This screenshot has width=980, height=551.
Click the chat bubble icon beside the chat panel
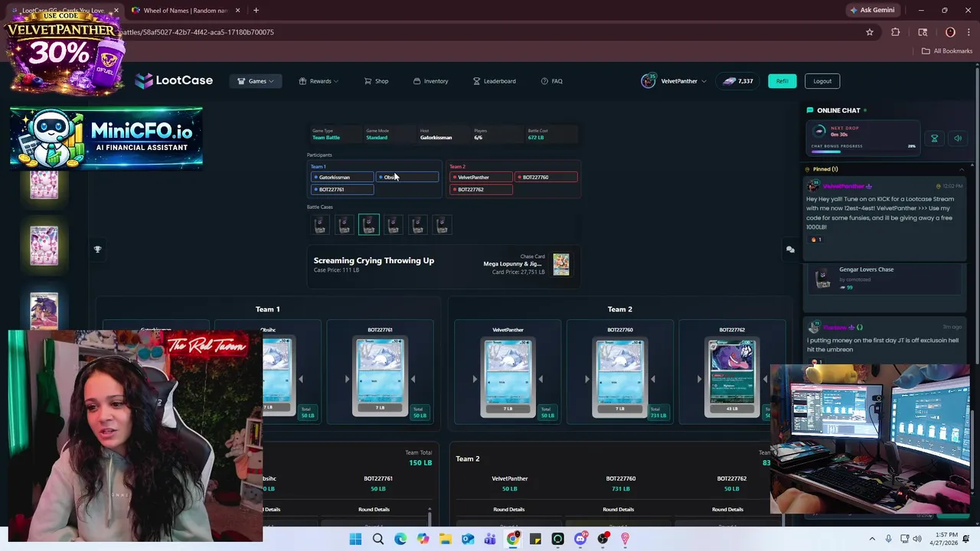click(x=790, y=249)
